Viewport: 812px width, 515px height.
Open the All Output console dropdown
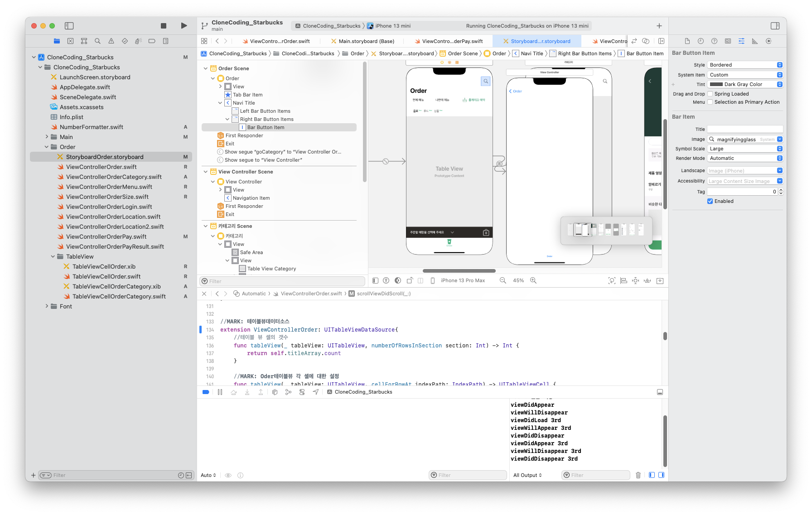tap(527, 475)
